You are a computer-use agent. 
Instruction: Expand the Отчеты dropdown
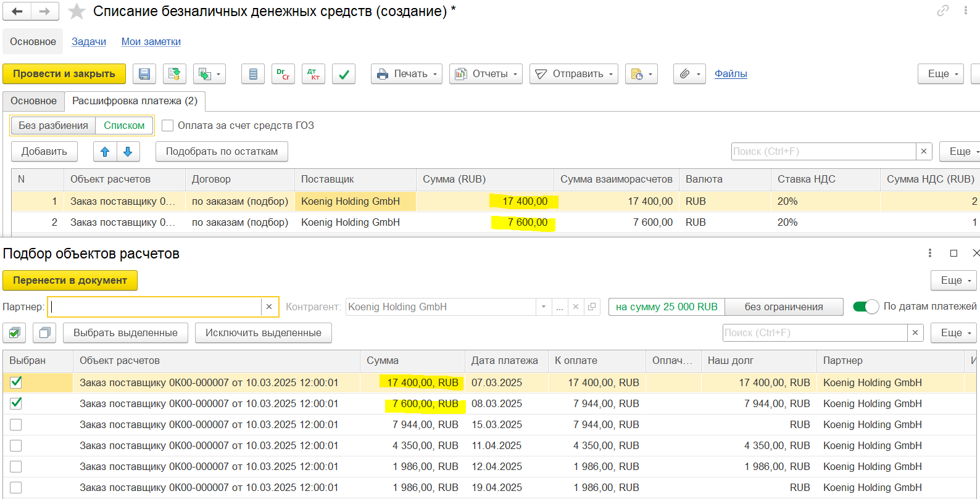(486, 74)
